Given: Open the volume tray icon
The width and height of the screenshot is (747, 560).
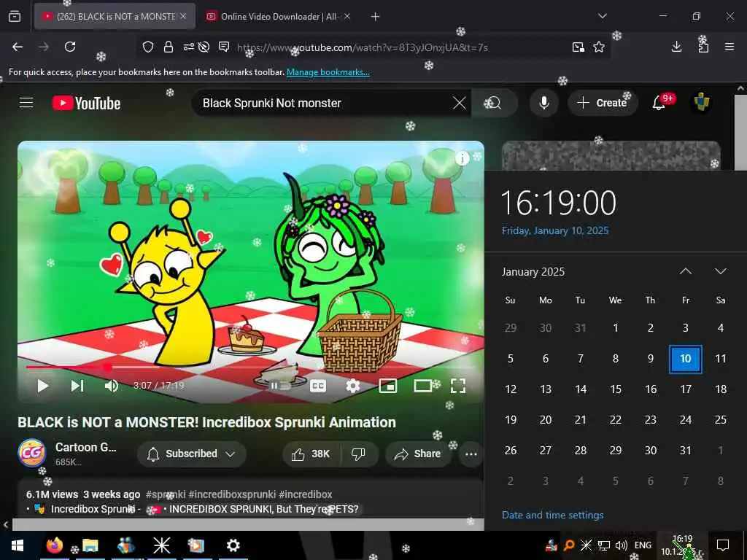Looking at the screenshot, I should pyautogui.click(x=622, y=545).
